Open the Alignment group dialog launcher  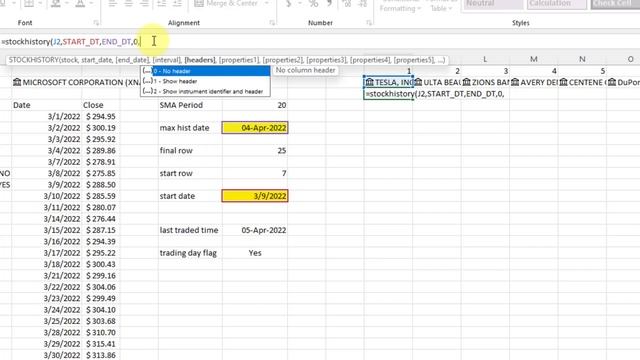coord(272,23)
